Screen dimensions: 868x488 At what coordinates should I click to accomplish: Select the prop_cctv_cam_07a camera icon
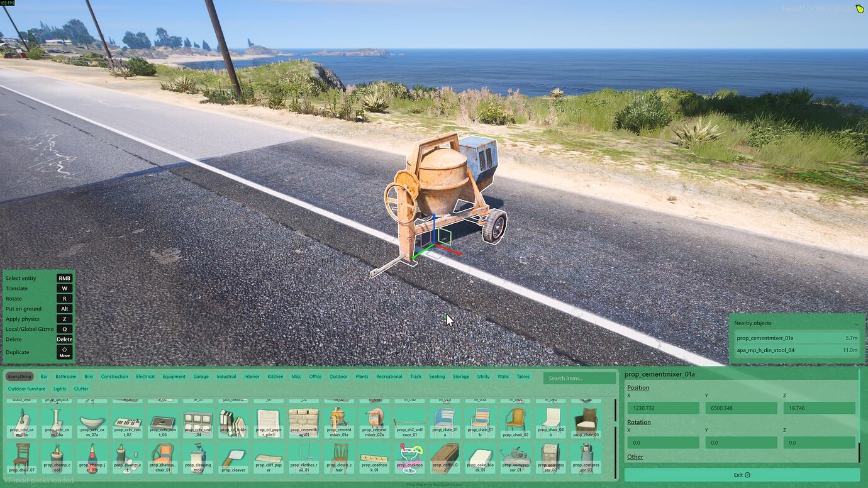click(92, 420)
